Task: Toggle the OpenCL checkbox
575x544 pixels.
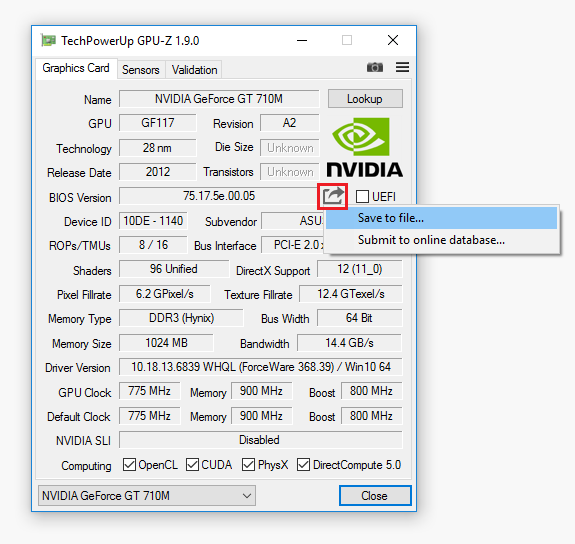Action: coord(129,464)
